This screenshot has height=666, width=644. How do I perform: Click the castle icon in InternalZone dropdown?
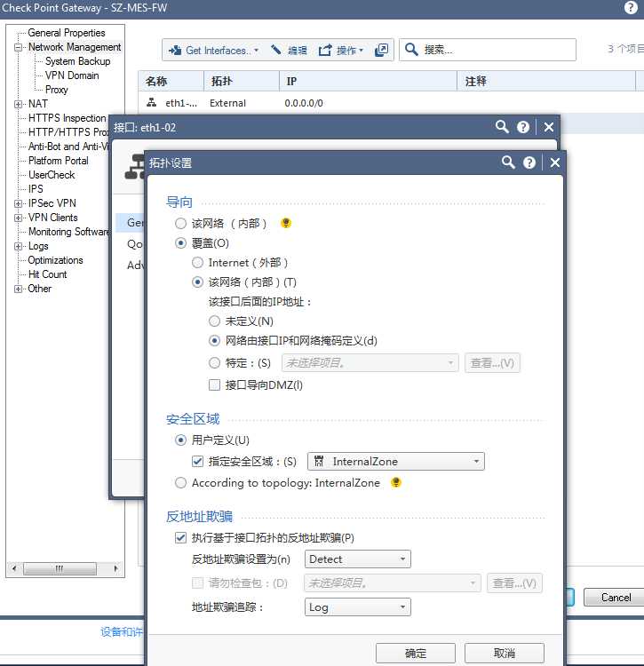[x=319, y=461]
